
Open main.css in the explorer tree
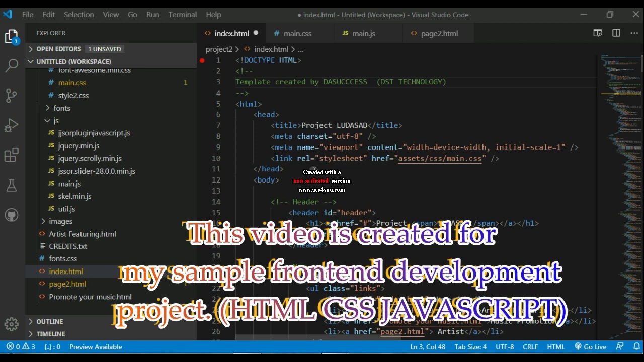[x=72, y=83]
